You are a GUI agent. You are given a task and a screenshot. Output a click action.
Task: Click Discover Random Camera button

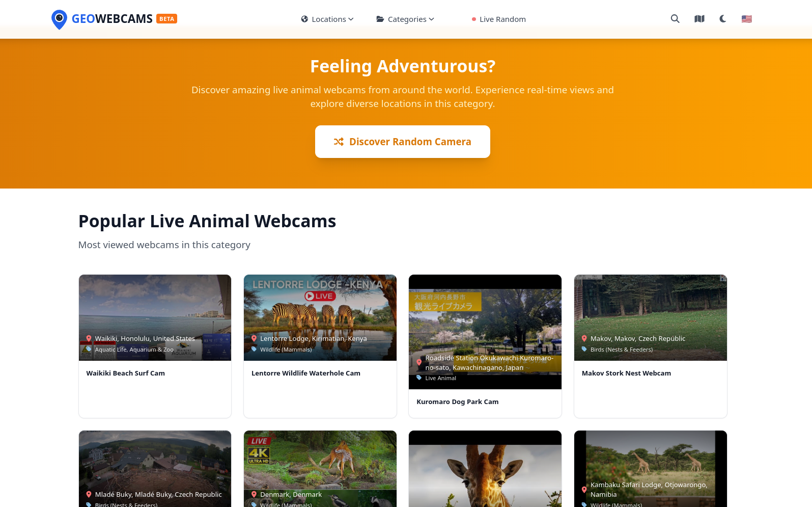(x=403, y=142)
